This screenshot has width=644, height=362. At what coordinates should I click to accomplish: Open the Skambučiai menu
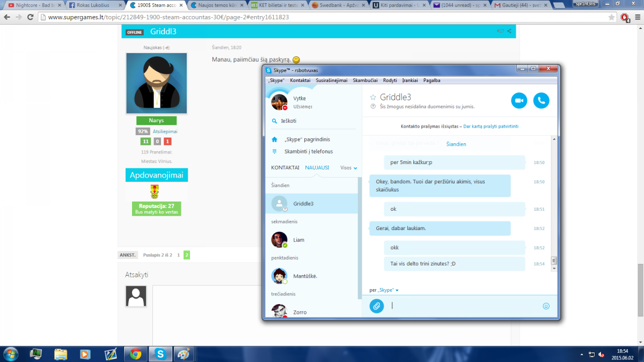[365, 80]
